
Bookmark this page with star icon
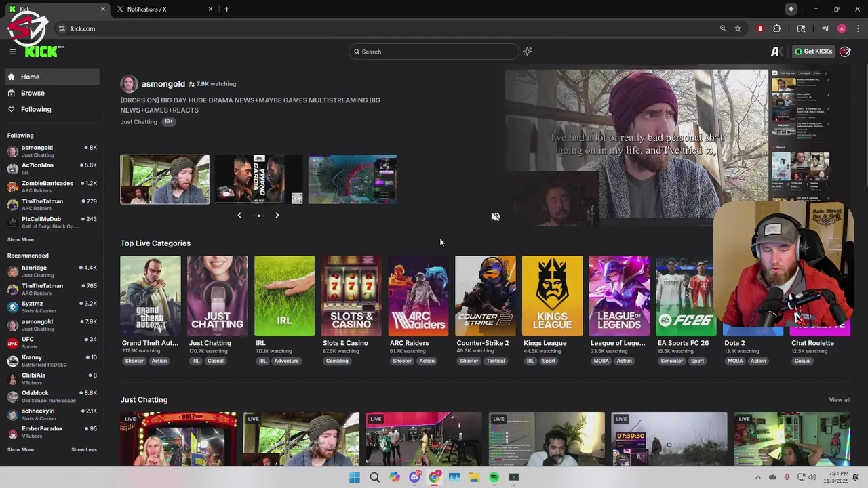click(x=738, y=28)
